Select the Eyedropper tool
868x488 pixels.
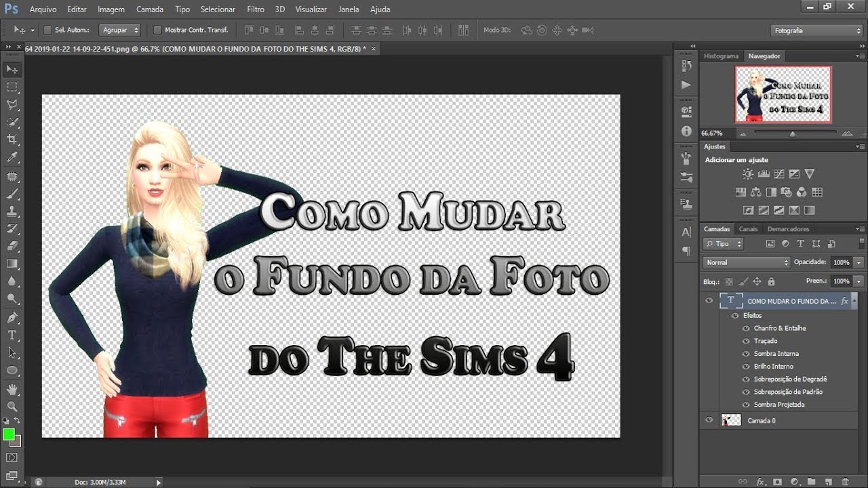coord(12,157)
